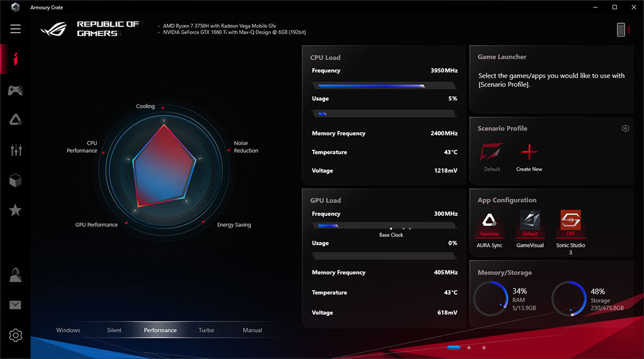Open Scenario Profile settings hexagon icon

tap(625, 128)
